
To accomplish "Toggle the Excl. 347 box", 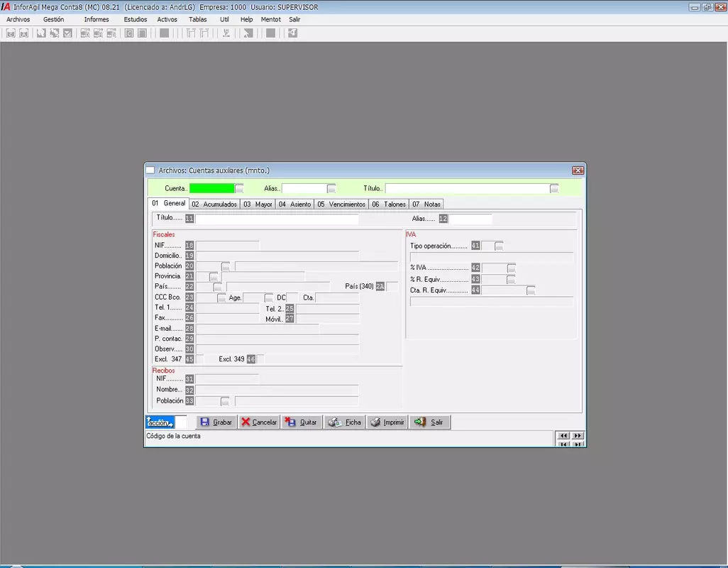I will pos(199,359).
